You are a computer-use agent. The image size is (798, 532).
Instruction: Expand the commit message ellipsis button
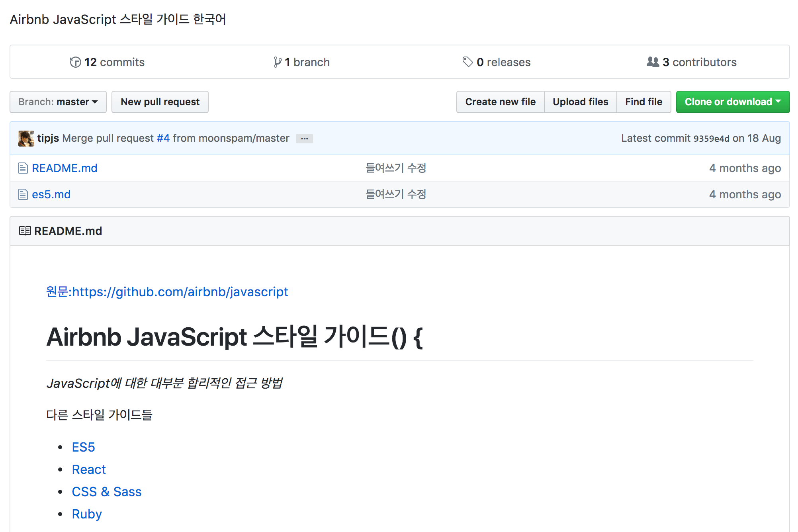(x=304, y=139)
